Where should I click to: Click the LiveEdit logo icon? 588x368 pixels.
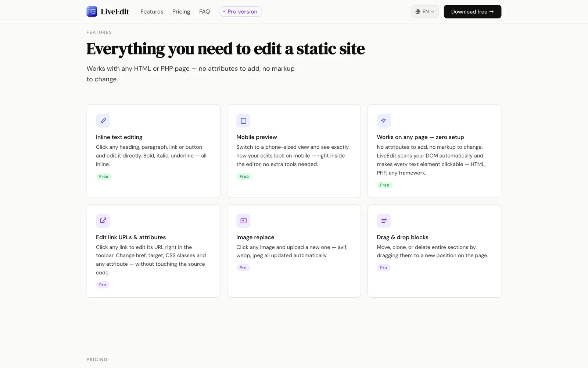pos(92,11)
